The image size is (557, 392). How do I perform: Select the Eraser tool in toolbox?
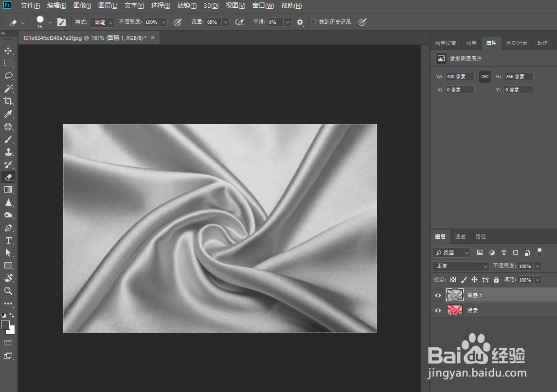[8, 177]
